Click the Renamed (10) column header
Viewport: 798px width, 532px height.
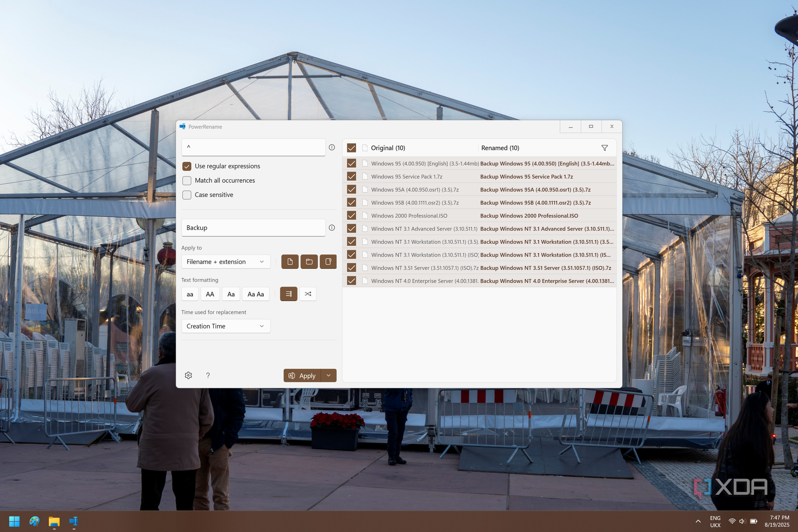tap(500, 148)
